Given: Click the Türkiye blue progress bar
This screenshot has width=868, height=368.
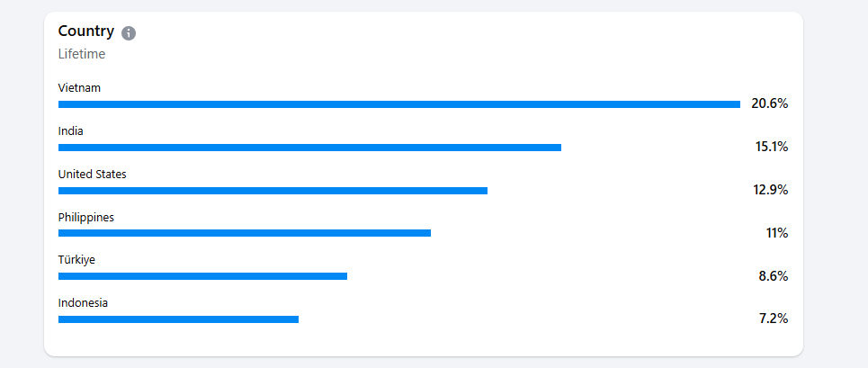Looking at the screenshot, I should tap(202, 276).
